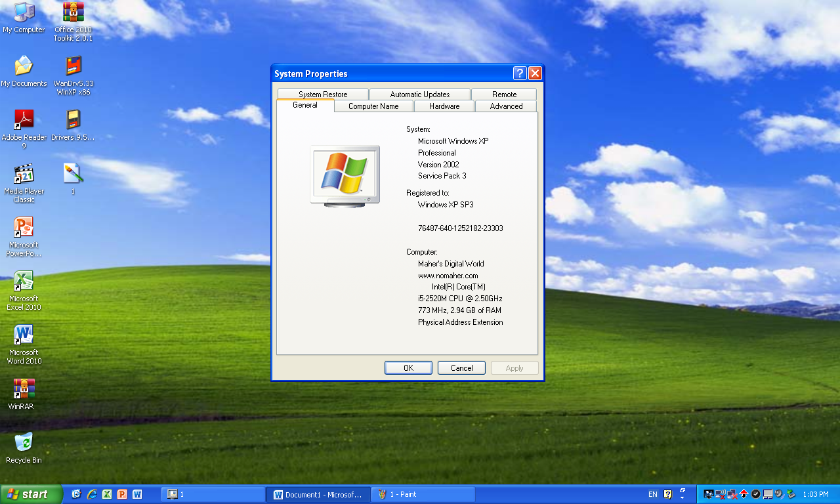Switch to the Remote tab

pyautogui.click(x=504, y=94)
